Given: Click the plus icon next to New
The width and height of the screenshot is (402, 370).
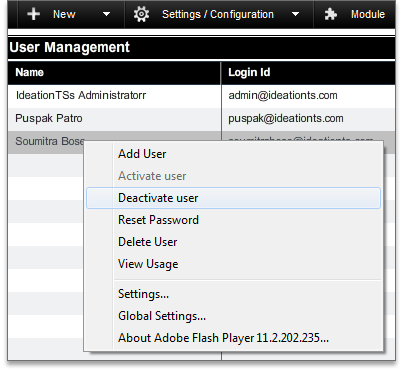Looking at the screenshot, I should [x=34, y=14].
